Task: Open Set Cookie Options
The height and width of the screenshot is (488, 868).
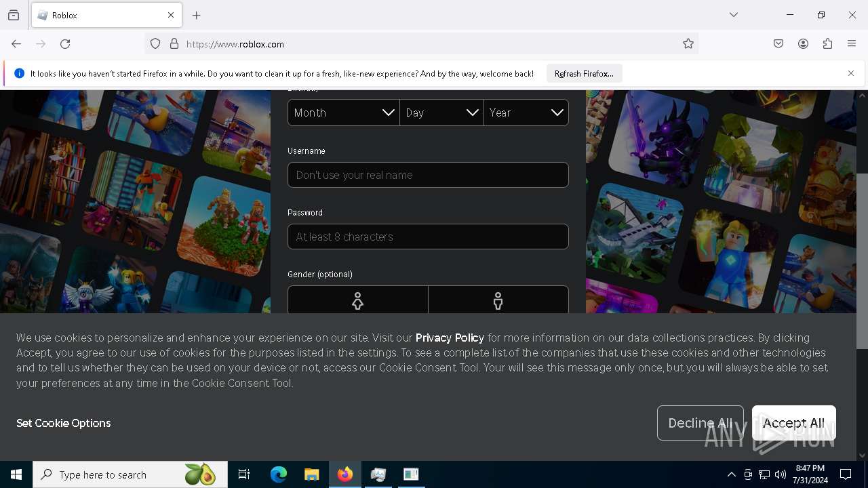Action: [64, 423]
